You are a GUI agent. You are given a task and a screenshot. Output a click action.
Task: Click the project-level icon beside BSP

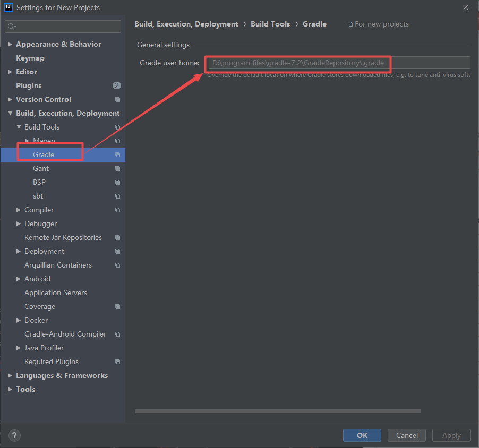click(117, 182)
